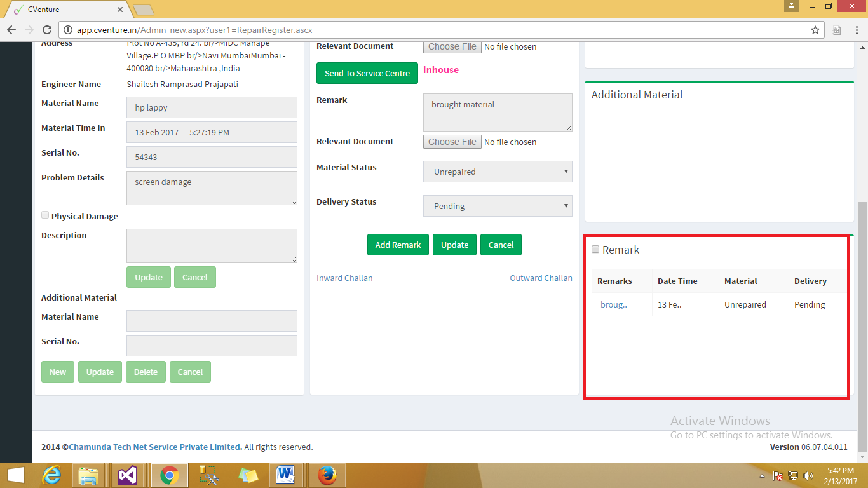868x488 pixels.
Task: Open the Outward Challan link
Action: (541, 278)
